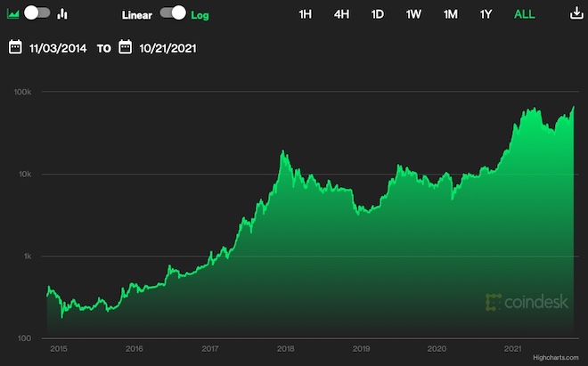Screen dimensions: 588x366
Task: Click the 2020 x-axis label
Action: point(437,349)
